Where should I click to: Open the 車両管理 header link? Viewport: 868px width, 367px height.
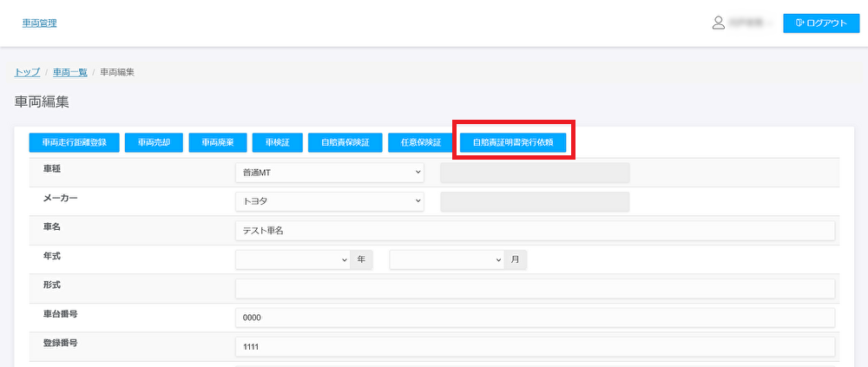tap(39, 23)
